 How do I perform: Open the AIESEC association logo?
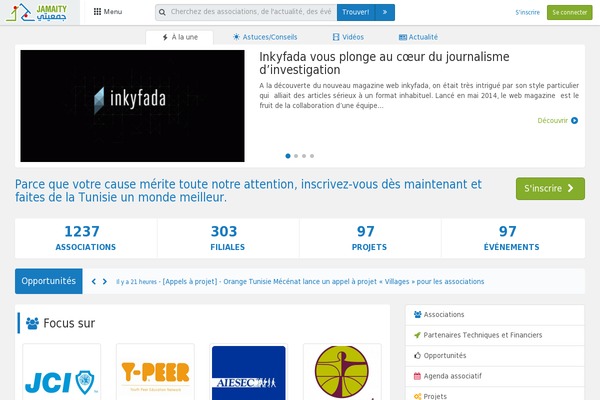tap(249, 373)
